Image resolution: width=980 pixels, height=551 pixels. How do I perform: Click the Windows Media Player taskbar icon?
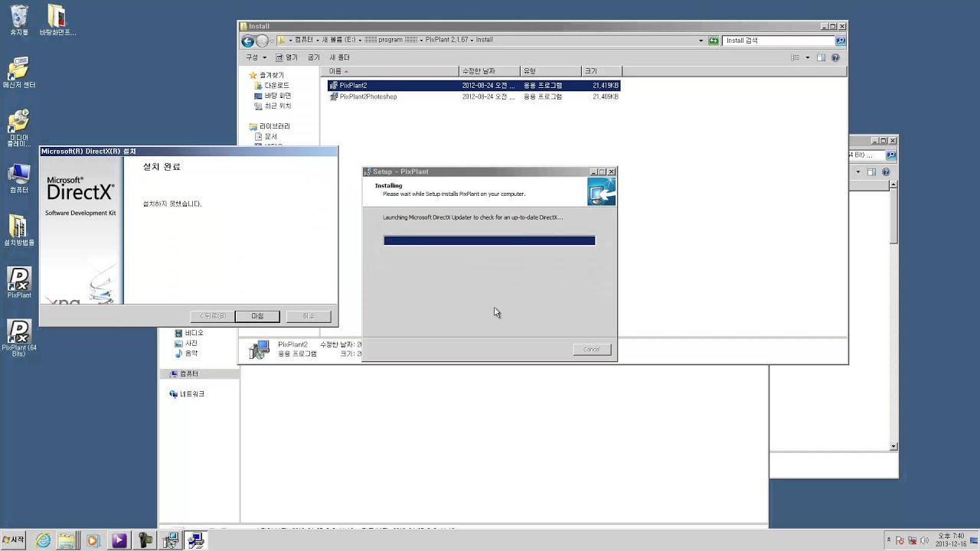[x=93, y=540]
